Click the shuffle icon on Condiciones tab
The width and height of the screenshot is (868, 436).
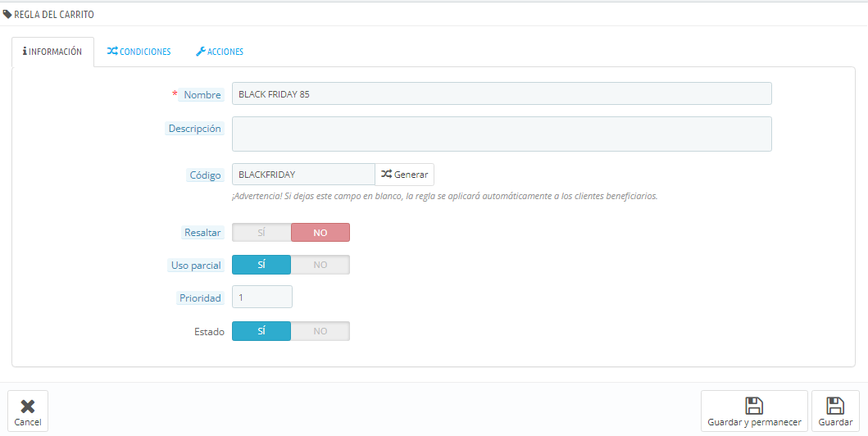pos(112,51)
